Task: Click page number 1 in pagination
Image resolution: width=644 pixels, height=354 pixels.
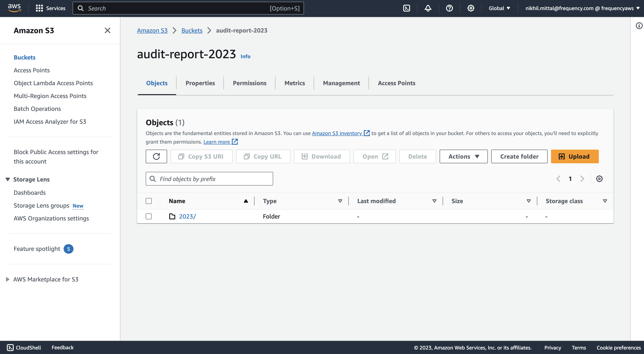Action: pyautogui.click(x=570, y=179)
